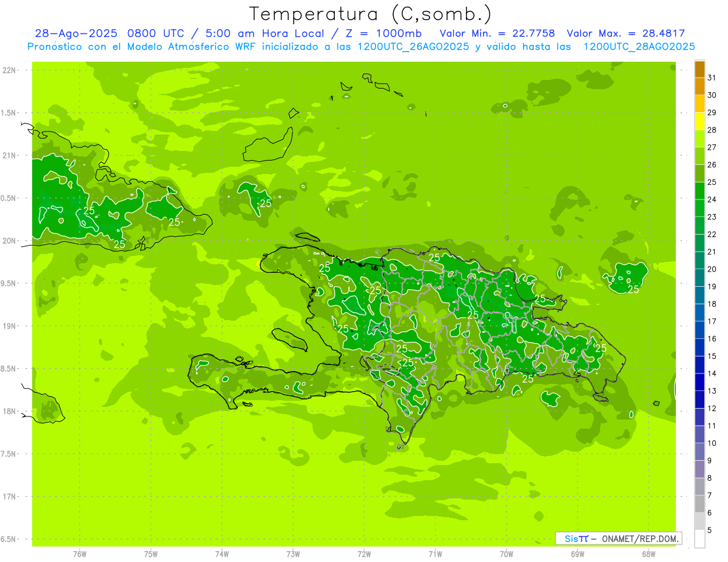Click the 18N latitude axis label
Image resolution: width=728 pixels, height=562 pixels.
pos(9,412)
